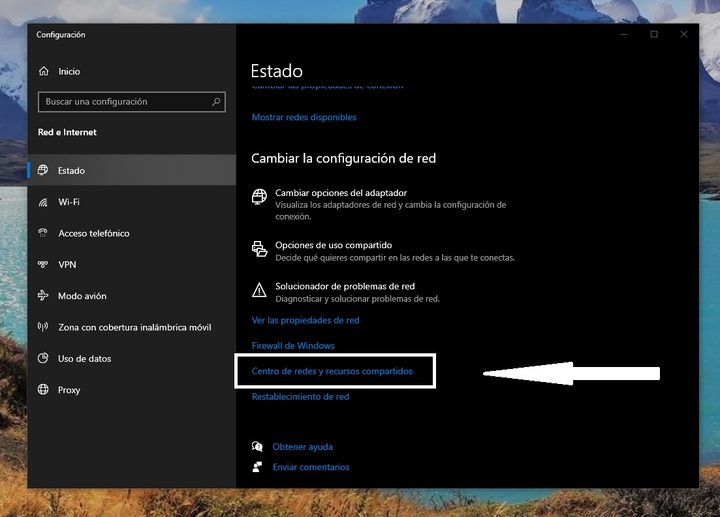This screenshot has width=720, height=517.
Task: Click the mobile hotspot zone icon
Action: 43,327
